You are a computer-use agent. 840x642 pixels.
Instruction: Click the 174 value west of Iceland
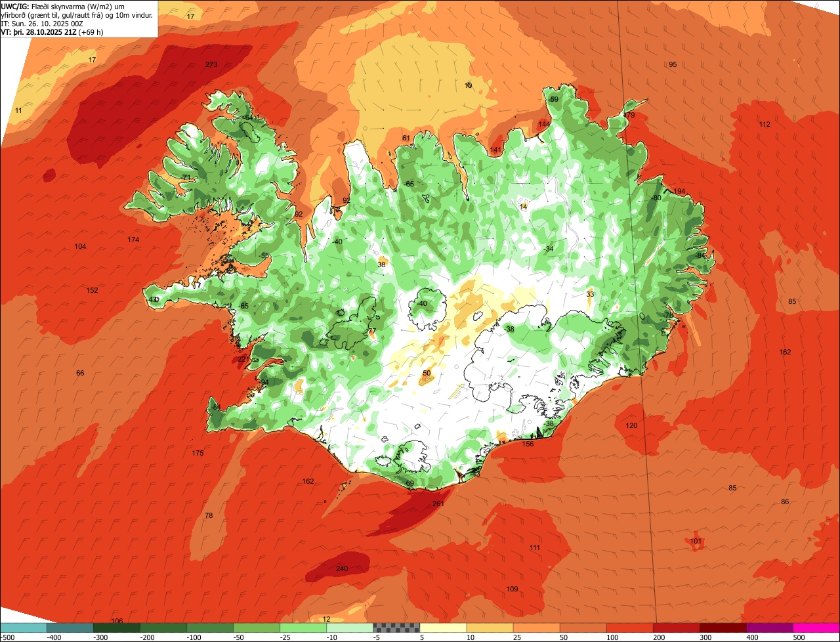[133, 240]
